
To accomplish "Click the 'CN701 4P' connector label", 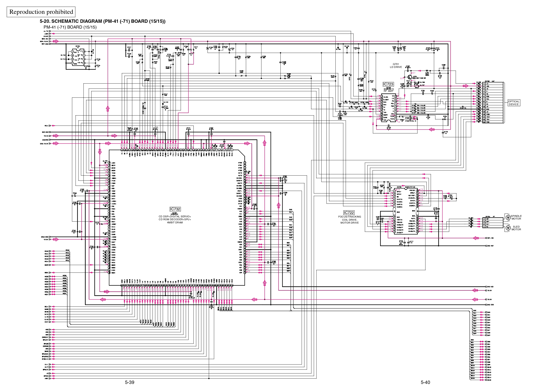I will 490,217.
